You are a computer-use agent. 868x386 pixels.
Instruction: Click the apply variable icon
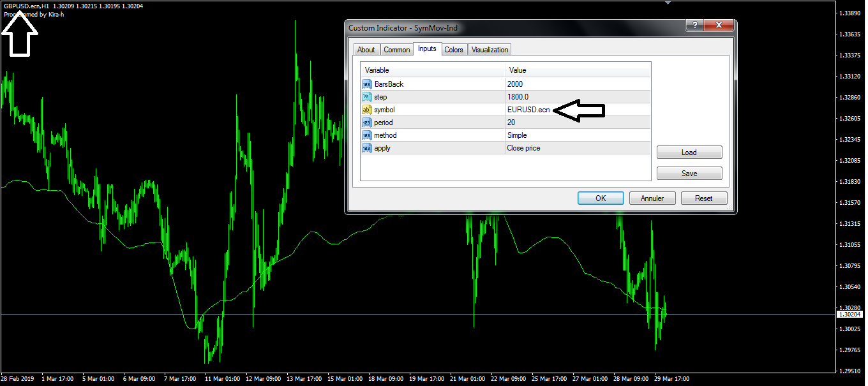click(x=366, y=148)
